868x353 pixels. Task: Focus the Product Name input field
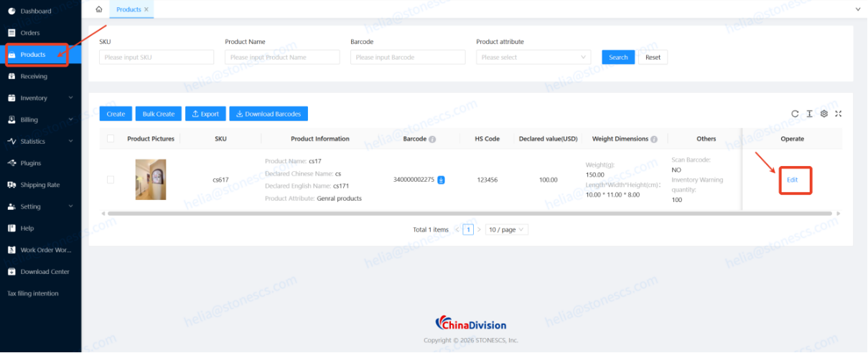click(x=282, y=57)
